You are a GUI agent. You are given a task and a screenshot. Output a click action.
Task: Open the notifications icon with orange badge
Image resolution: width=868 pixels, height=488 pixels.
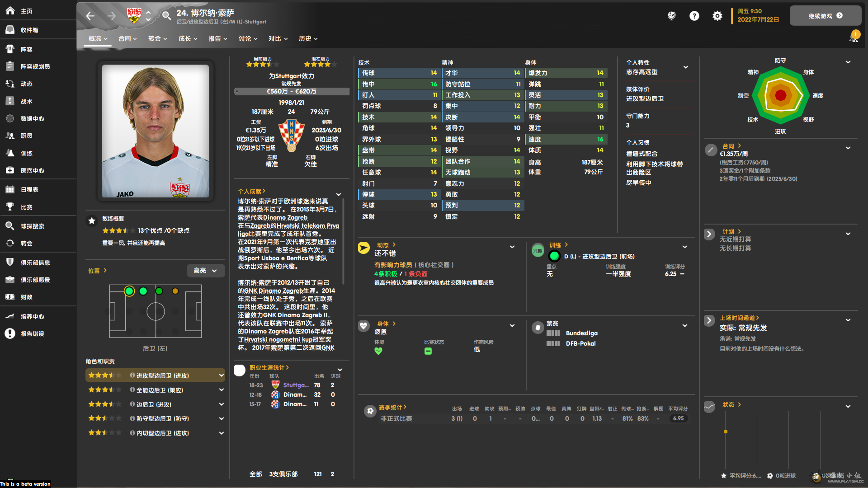(854, 37)
